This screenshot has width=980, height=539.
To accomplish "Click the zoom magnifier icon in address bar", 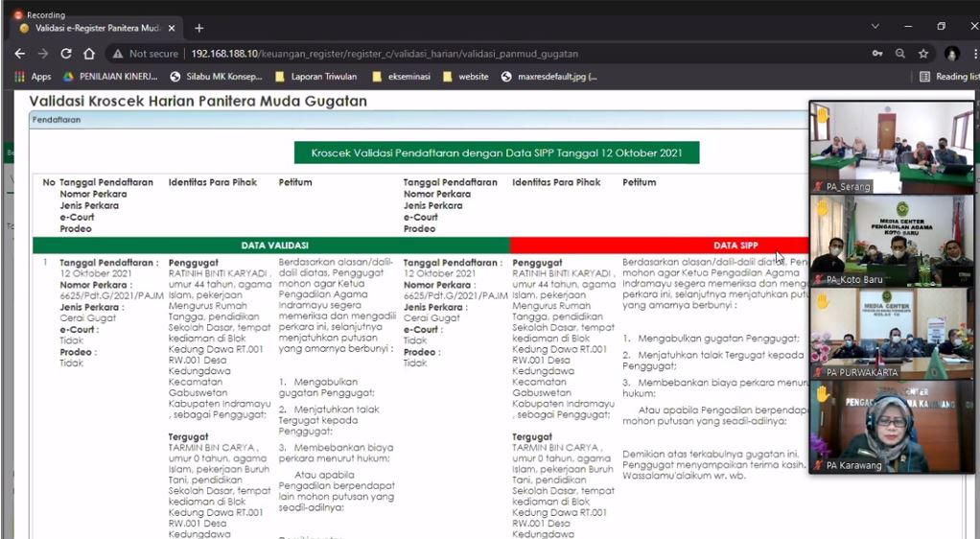I will [900, 54].
